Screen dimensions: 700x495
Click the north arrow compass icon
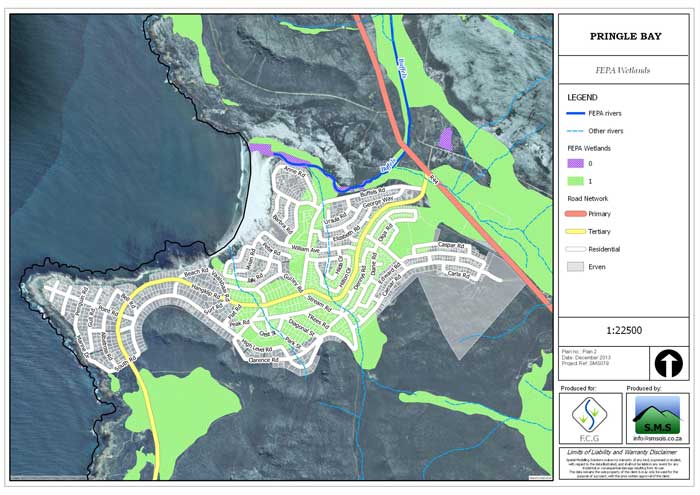click(668, 363)
